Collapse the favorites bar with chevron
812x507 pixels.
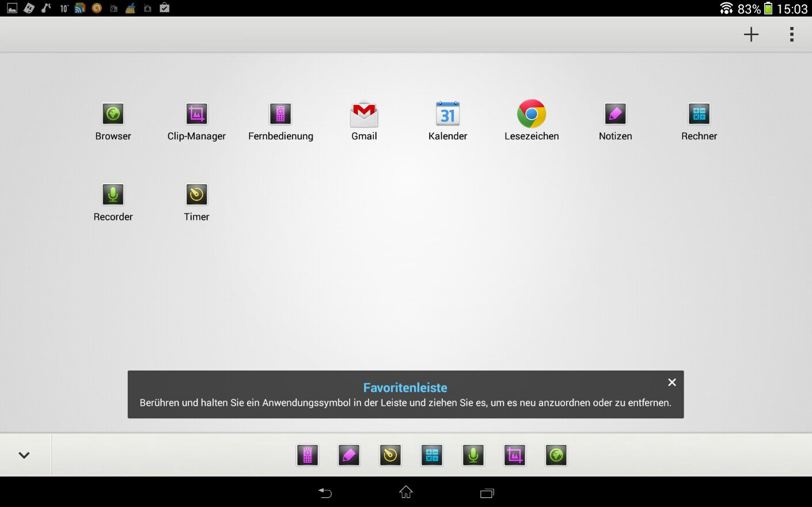tap(24, 455)
